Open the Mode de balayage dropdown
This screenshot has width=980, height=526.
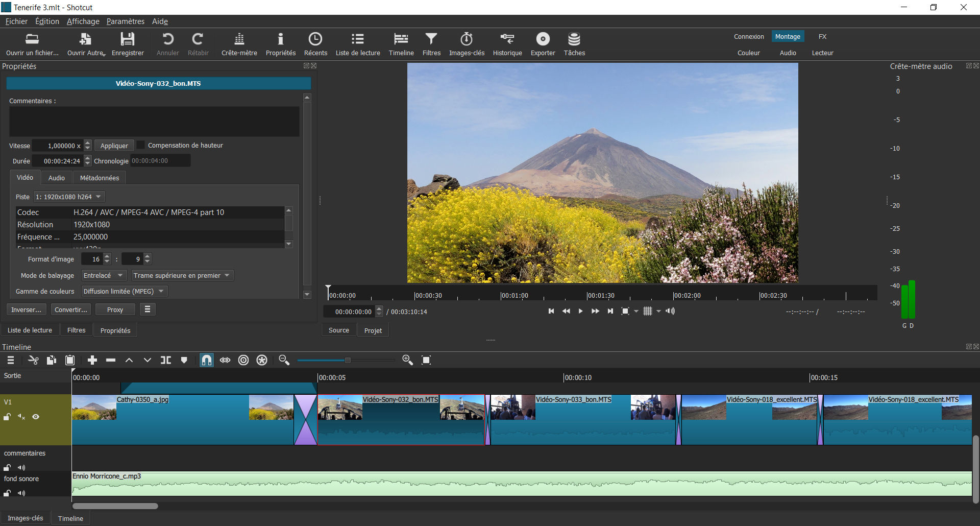click(x=103, y=275)
